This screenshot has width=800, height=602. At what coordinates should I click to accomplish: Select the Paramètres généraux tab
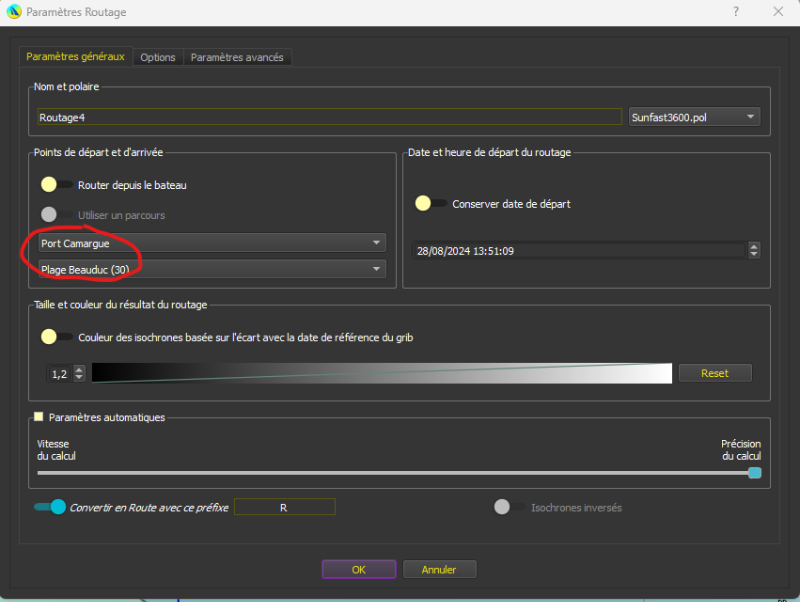(x=76, y=56)
